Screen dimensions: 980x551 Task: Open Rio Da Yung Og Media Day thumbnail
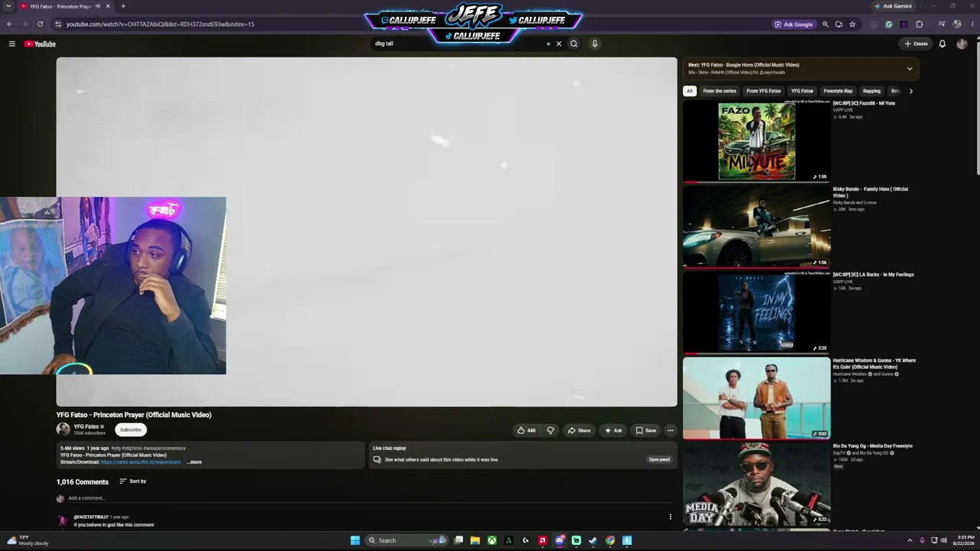click(756, 484)
